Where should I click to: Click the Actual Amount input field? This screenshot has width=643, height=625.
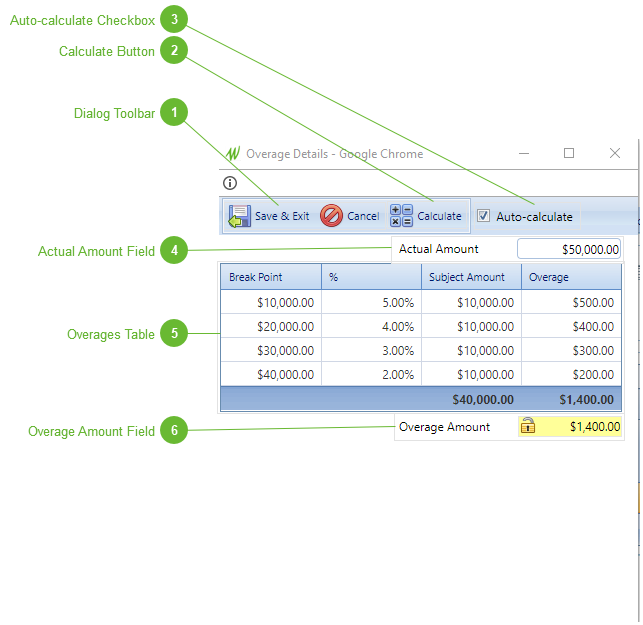click(x=569, y=249)
